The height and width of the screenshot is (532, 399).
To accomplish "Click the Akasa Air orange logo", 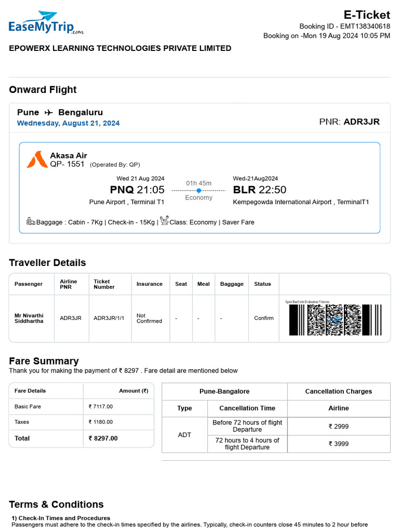I will pyautogui.click(x=36, y=159).
